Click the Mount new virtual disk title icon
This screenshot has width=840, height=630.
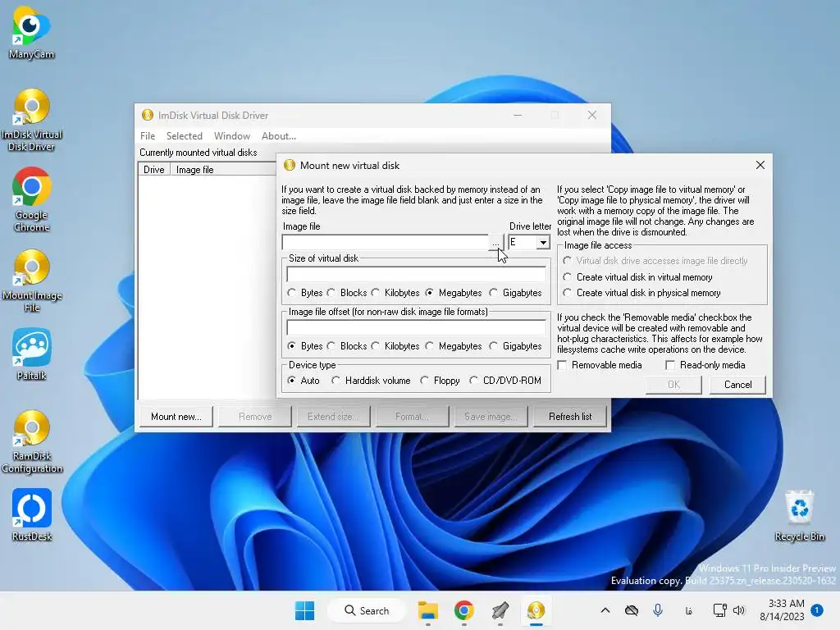tap(290, 165)
